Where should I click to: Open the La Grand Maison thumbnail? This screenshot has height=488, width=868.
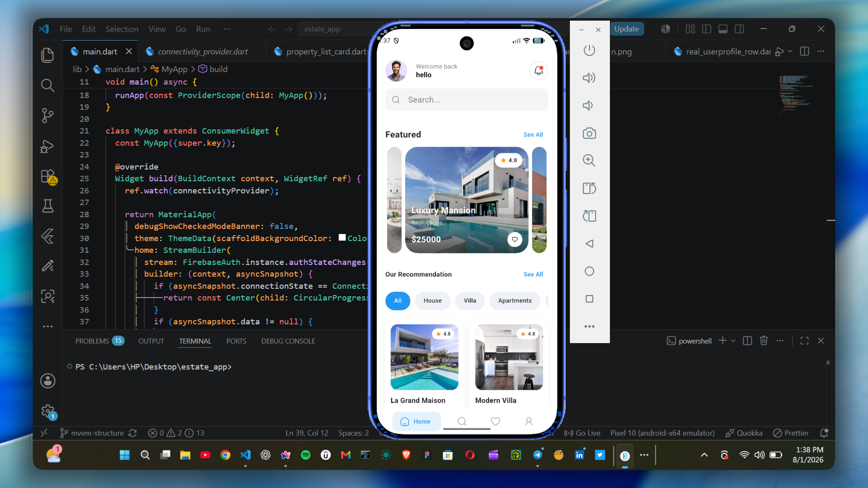point(424,357)
